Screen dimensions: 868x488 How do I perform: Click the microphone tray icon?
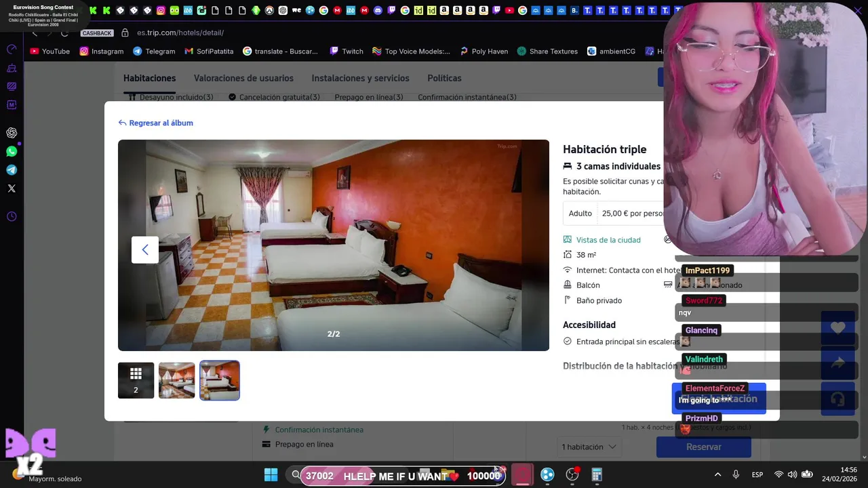(x=736, y=474)
